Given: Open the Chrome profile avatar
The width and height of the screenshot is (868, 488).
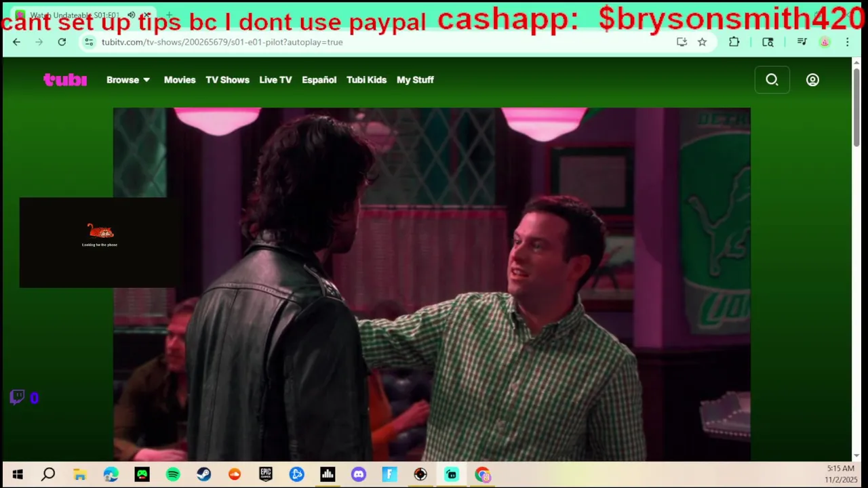Looking at the screenshot, I should point(825,42).
